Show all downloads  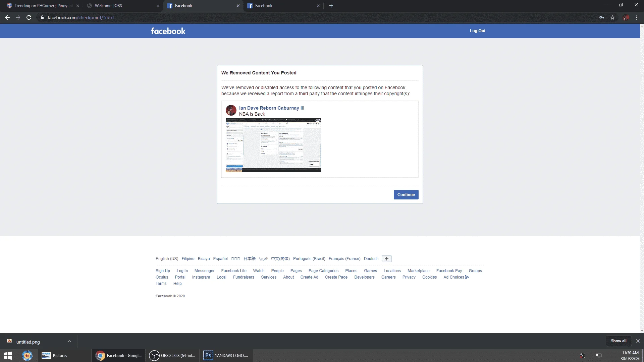pos(619,341)
